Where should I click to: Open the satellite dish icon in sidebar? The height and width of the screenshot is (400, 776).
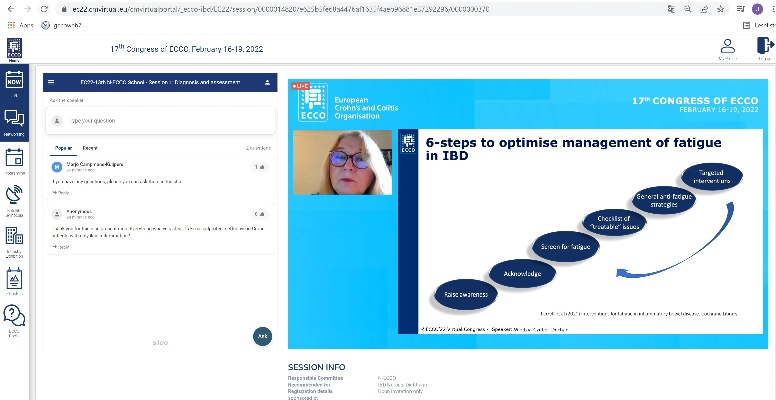[14, 199]
